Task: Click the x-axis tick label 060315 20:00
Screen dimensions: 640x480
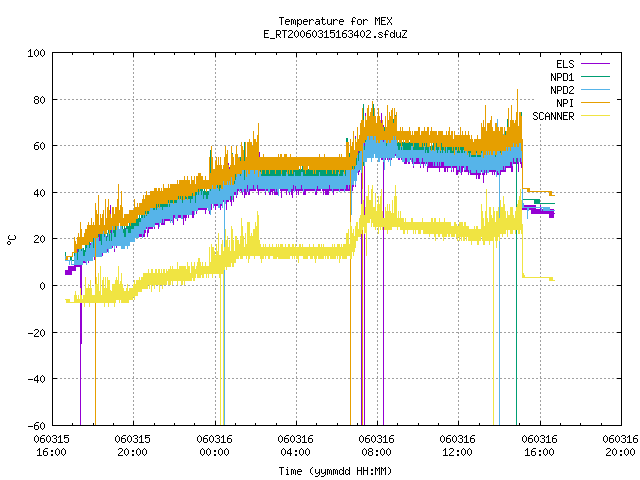Action: click(133, 446)
